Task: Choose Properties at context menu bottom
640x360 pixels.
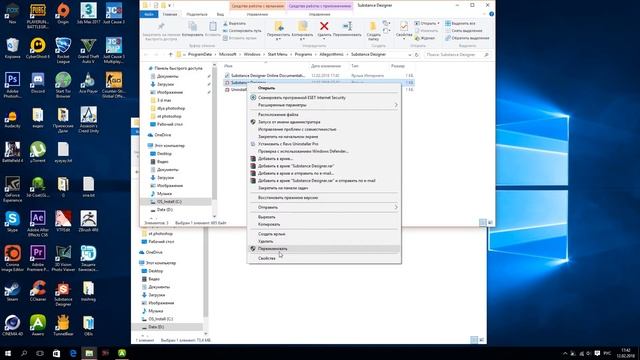Action: click(x=324, y=258)
